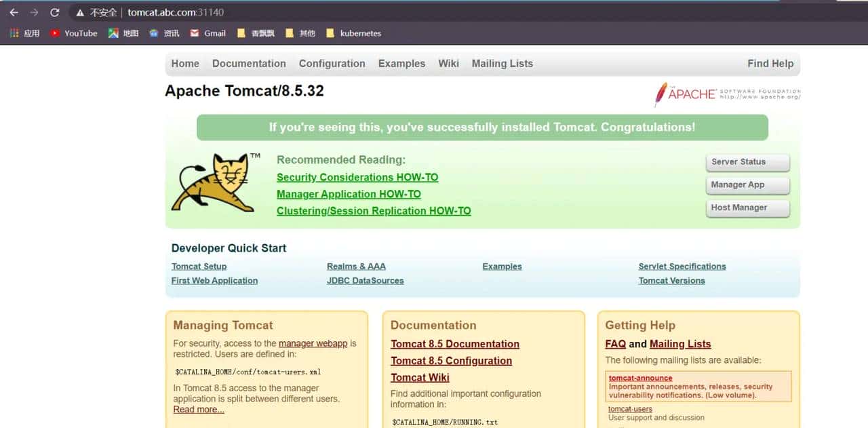The width and height of the screenshot is (868, 428).
Task: Open the YouTube bookmark
Action: point(73,33)
